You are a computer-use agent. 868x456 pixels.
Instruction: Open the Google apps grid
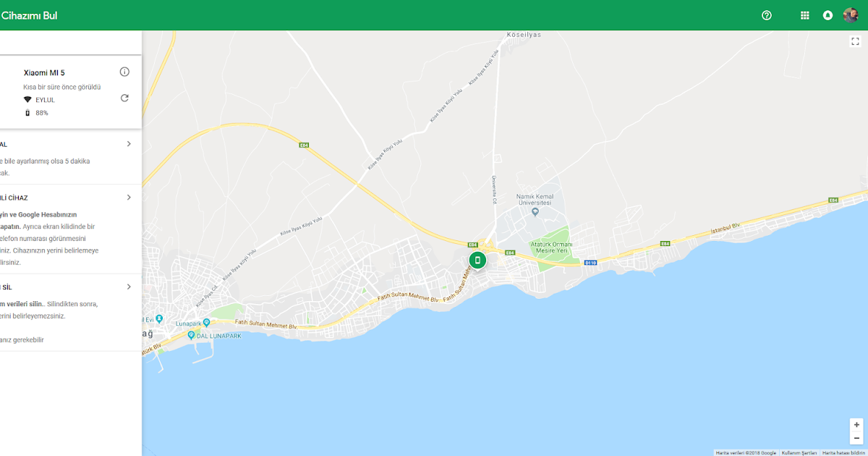805,15
